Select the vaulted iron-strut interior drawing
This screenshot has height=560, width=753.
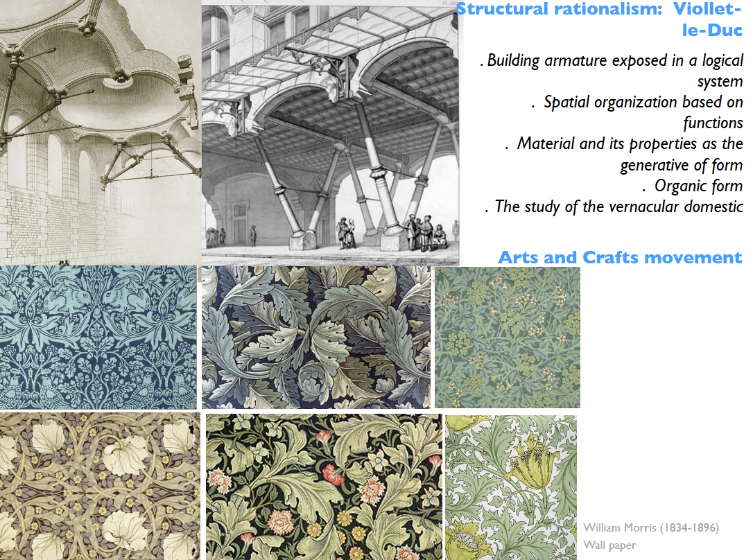[101, 132]
